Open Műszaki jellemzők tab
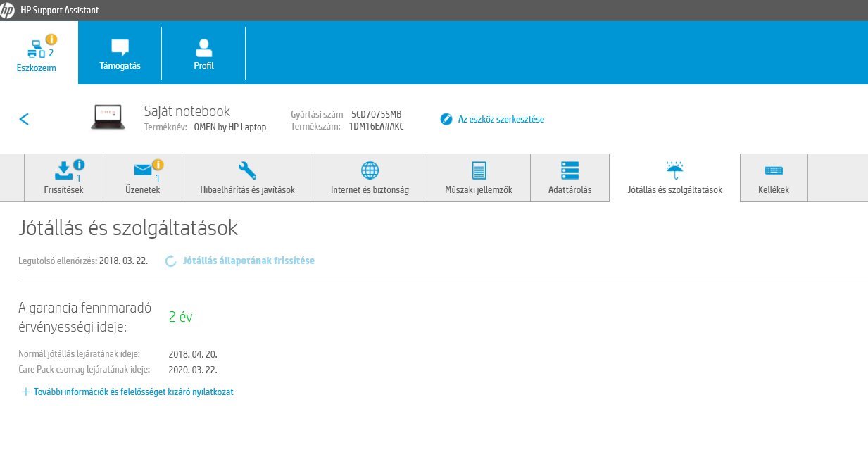This screenshot has height=457, width=868. coord(479,178)
